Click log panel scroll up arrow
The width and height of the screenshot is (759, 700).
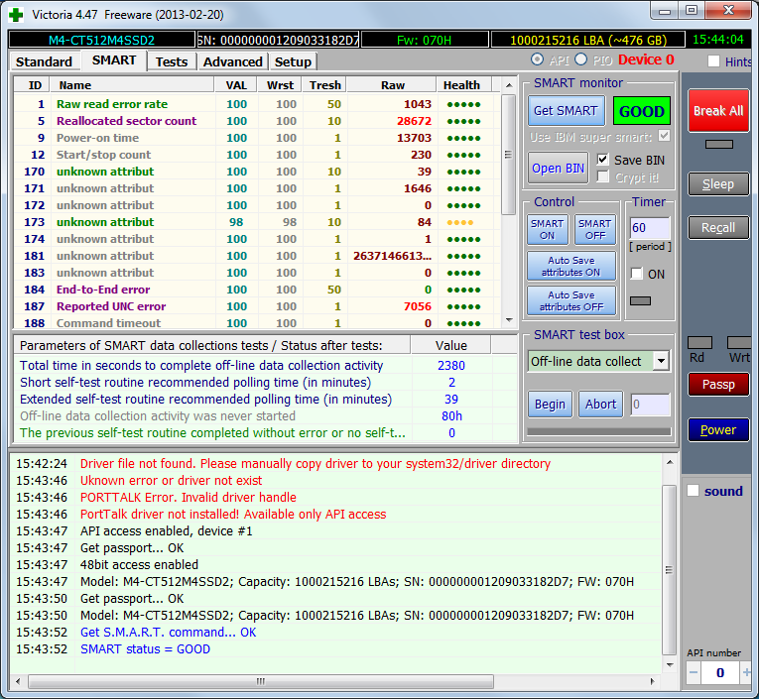pos(670,462)
